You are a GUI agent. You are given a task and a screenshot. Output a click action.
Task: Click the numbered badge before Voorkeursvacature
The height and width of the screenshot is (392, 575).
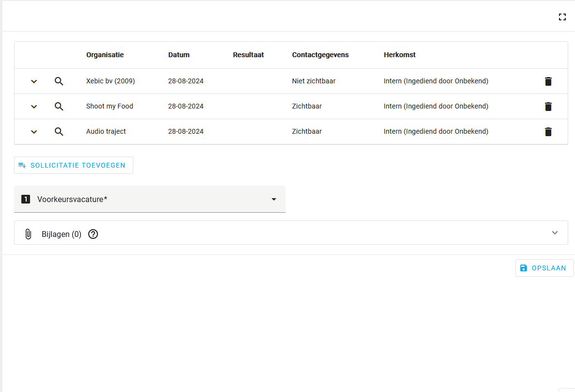click(26, 199)
